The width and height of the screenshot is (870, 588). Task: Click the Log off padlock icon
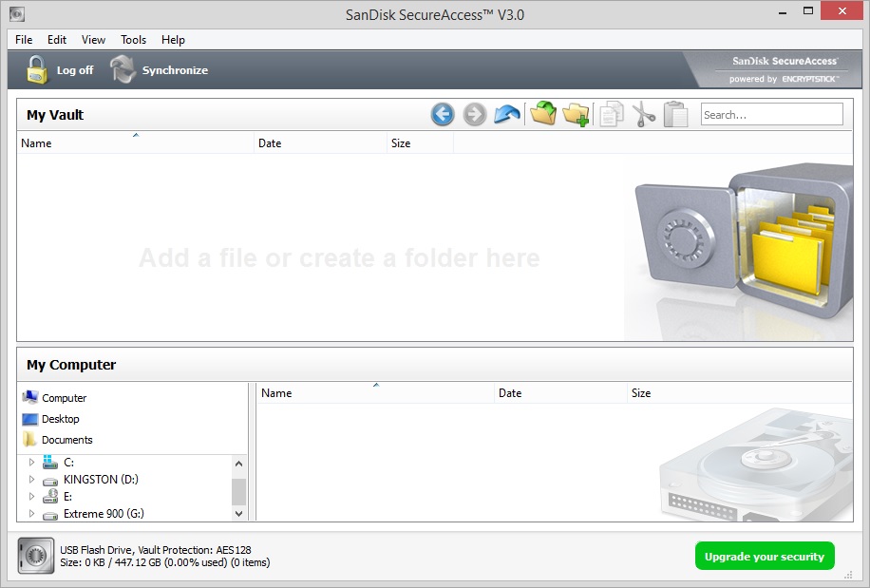37,70
